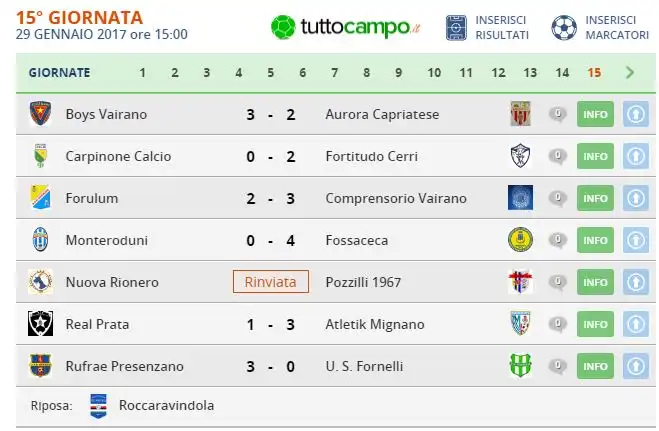Click the Rinviata status badge
Screen dimensions: 659x431
click(271, 281)
